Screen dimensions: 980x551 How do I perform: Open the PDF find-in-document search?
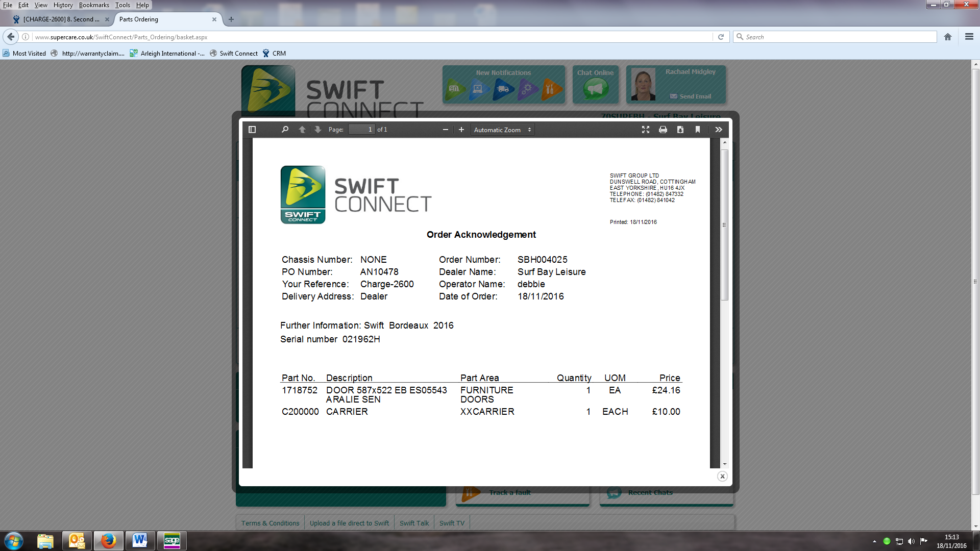(x=285, y=130)
